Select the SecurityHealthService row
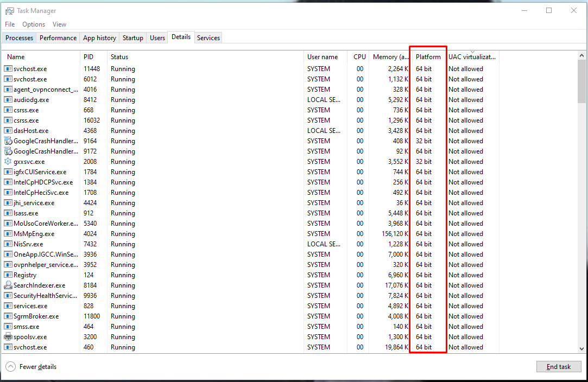Image resolution: width=588 pixels, height=382 pixels. (x=250, y=295)
